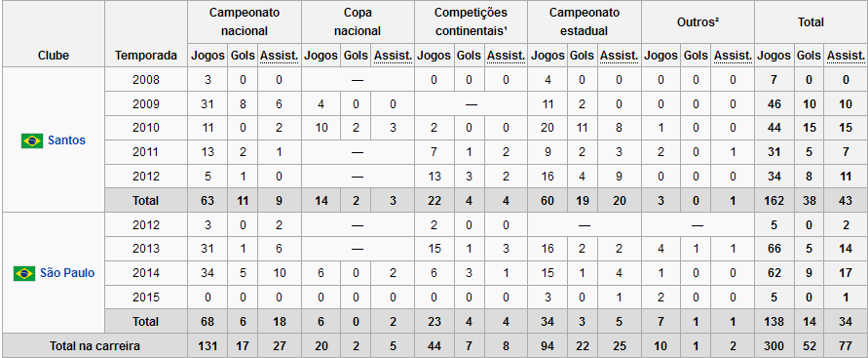Click the Competições continentais¹ header
This screenshot has height=358, width=868.
472,21
